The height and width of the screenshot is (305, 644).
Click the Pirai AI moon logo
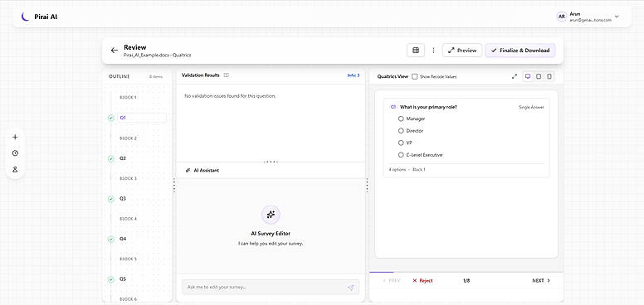click(26, 17)
